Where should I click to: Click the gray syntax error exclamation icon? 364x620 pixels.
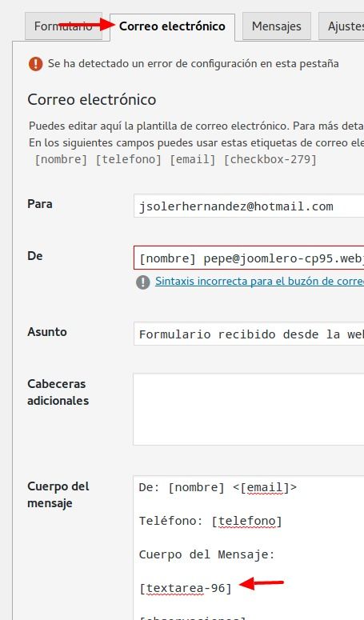143,282
